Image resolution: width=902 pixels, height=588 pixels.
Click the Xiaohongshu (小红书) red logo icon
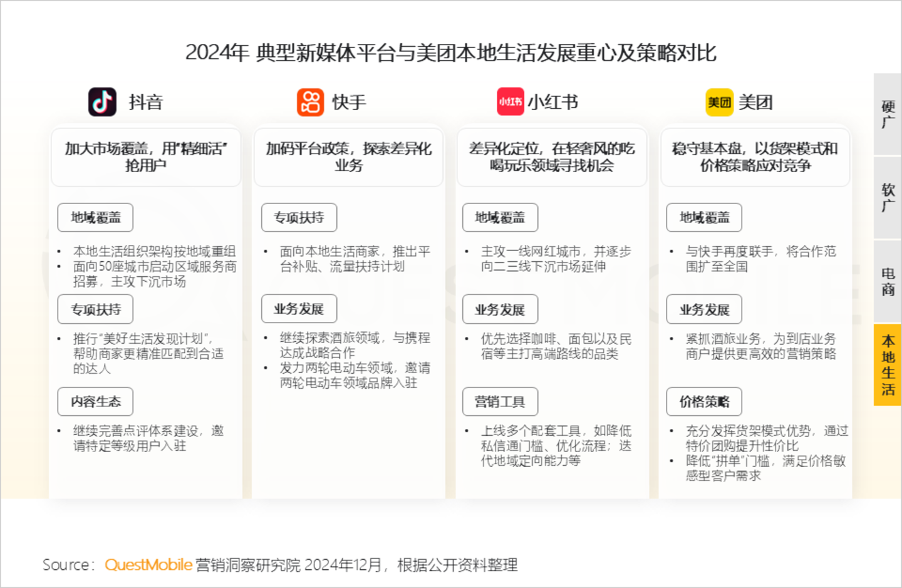pos(510,102)
